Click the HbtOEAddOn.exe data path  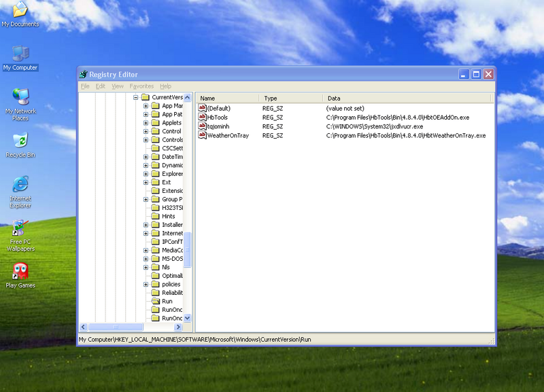point(398,118)
